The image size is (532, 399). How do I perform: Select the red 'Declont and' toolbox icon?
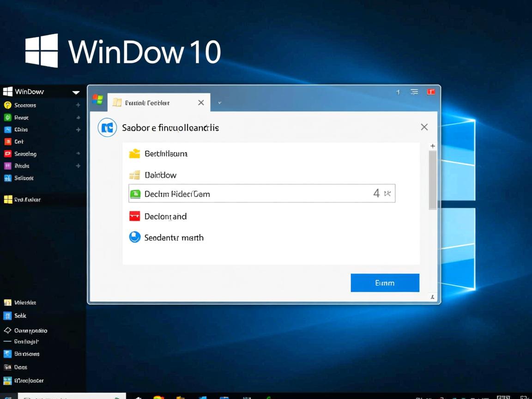tap(134, 215)
